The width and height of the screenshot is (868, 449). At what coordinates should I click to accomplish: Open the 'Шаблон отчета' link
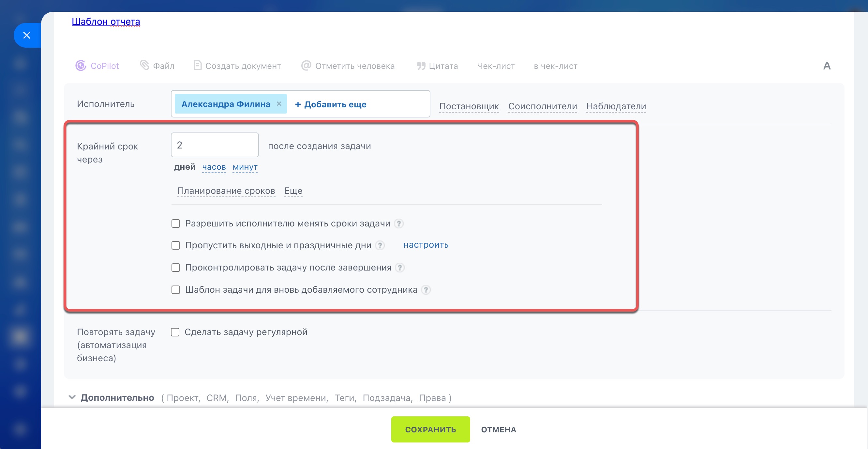[106, 22]
